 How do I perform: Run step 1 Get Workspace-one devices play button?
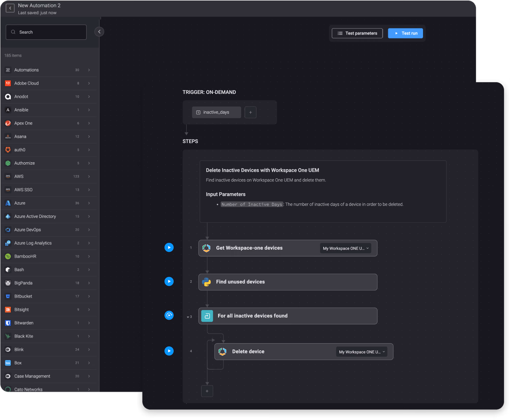[169, 248]
